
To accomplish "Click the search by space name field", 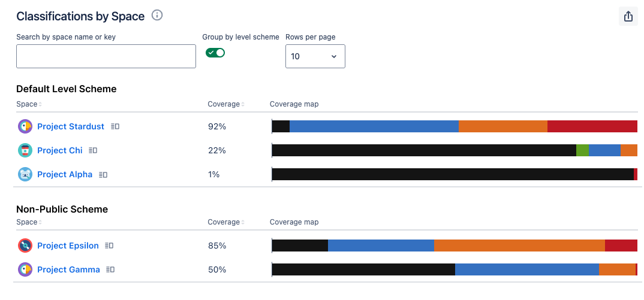I will click(106, 56).
